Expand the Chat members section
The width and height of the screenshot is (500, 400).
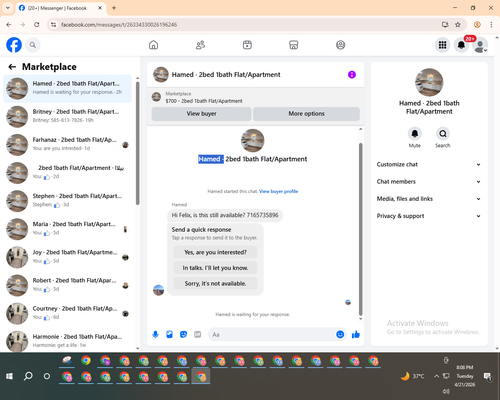coord(429,182)
